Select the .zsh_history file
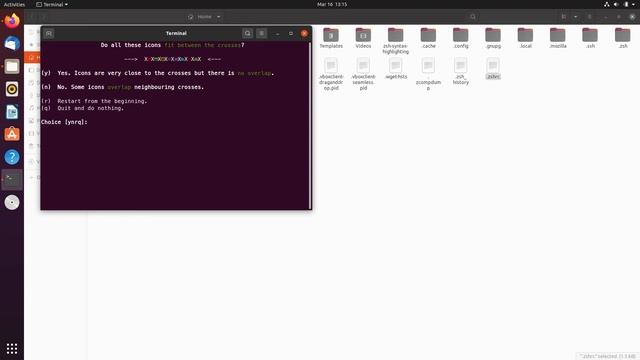This screenshot has width=640, height=360. click(461, 71)
